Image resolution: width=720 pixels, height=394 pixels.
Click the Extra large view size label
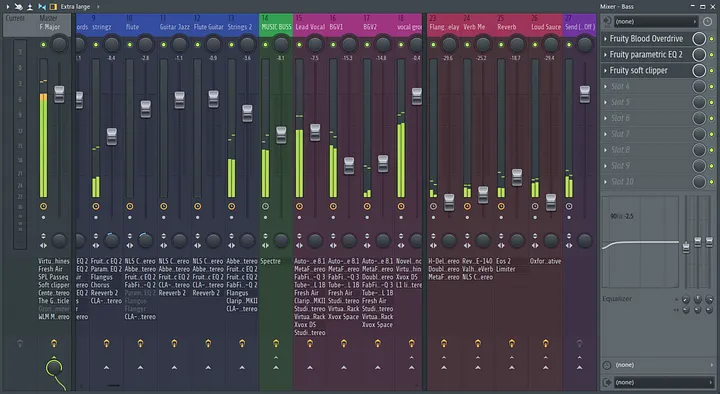(75, 6)
